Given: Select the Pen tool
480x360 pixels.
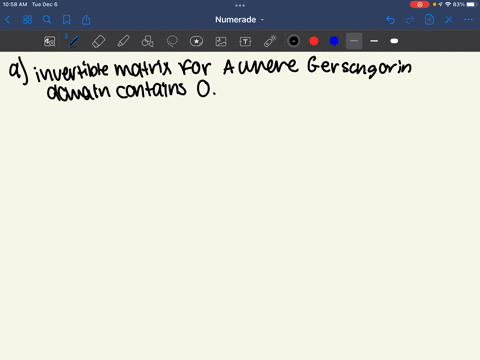Looking at the screenshot, I should tap(74, 41).
